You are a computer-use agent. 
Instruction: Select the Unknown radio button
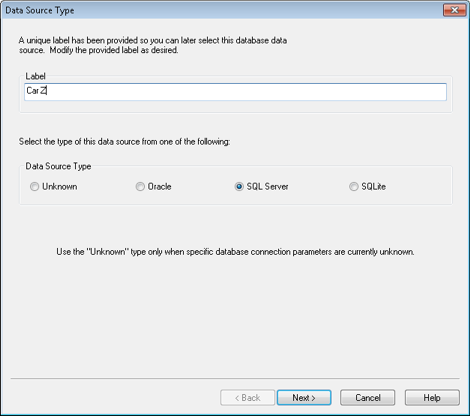[35, 186]
